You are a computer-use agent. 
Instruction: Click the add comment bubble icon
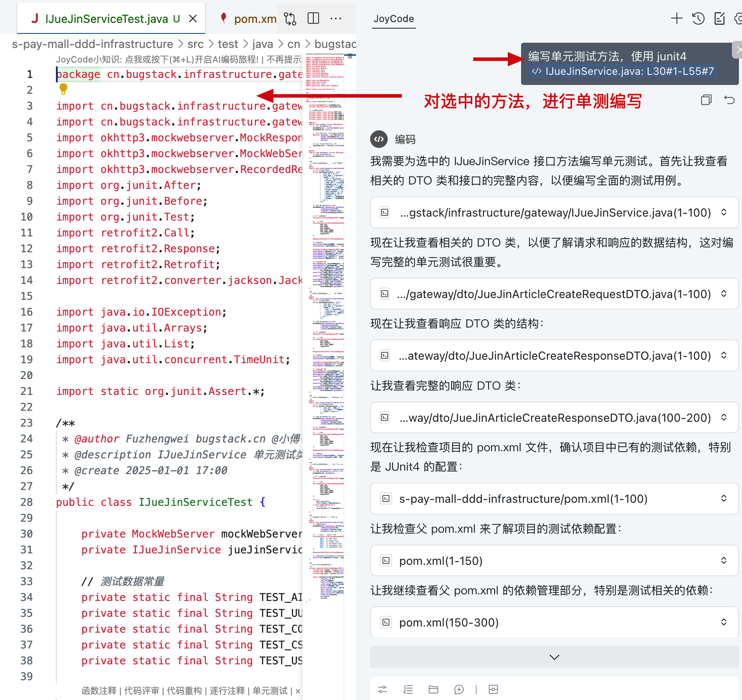[459, 689]
